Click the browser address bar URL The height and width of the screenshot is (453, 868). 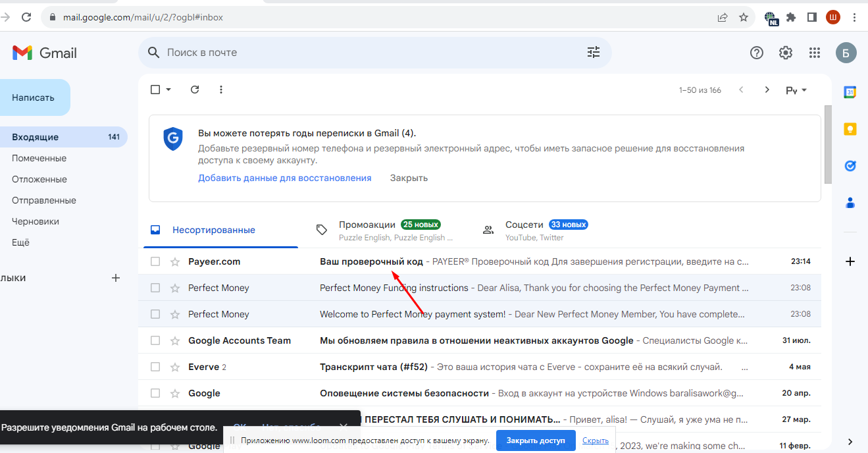point(143,17)
